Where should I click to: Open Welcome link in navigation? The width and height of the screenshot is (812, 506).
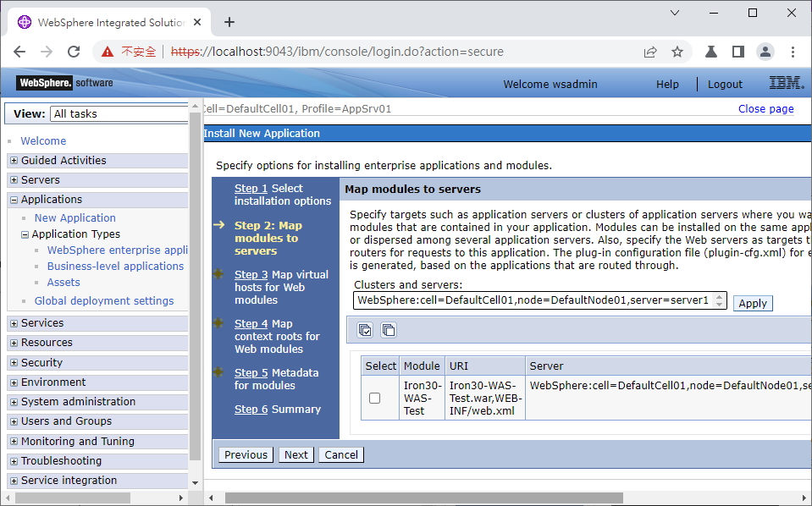pyautogui.click(x=43, y=140)
